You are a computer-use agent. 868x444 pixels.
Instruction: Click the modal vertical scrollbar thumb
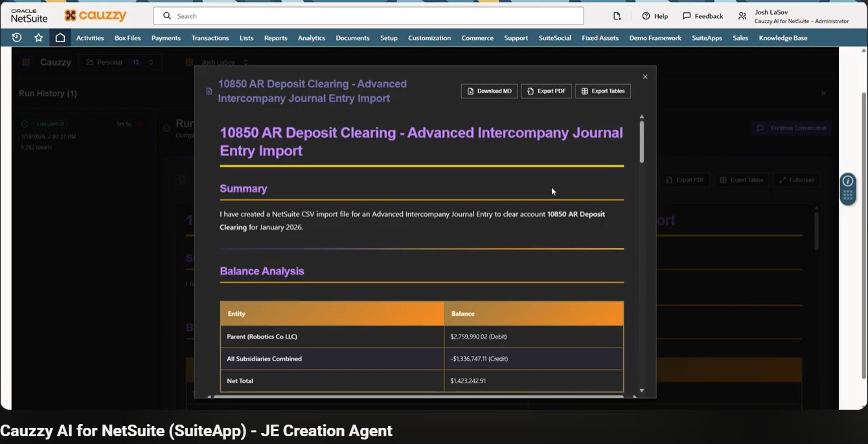(x=642, y=141)
